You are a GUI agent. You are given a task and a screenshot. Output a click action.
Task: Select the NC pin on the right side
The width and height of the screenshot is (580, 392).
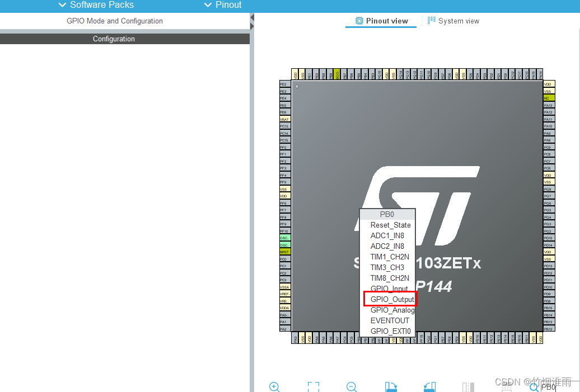click(549, 98)
